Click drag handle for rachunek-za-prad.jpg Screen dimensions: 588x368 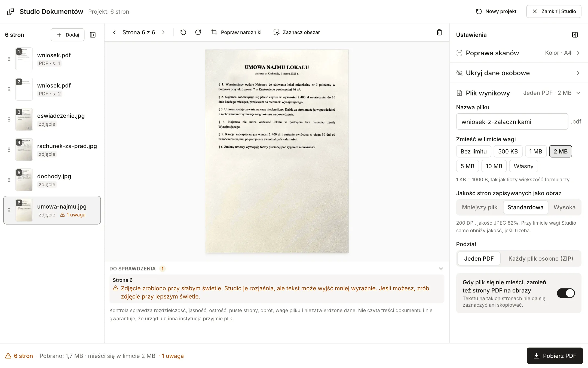pos(9,150)
